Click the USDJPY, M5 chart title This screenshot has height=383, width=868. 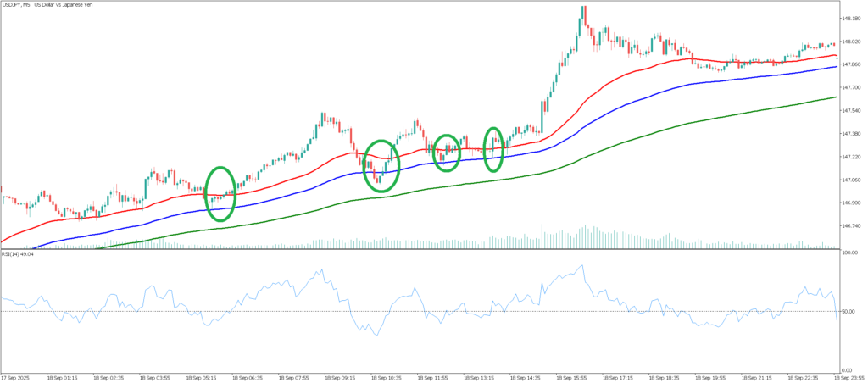(49, 6)
